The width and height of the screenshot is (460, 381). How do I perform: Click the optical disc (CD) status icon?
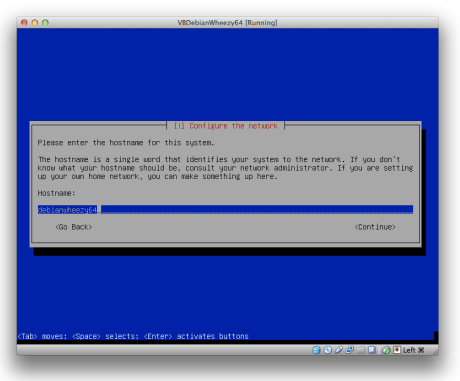[328, 350]
